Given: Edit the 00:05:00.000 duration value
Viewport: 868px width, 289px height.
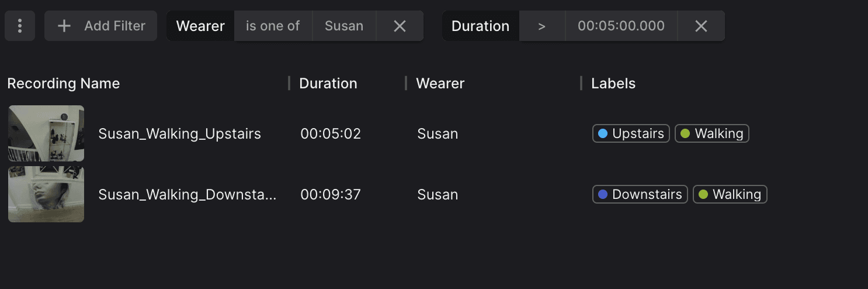Looking at the screenshot, I should (621, 26).
